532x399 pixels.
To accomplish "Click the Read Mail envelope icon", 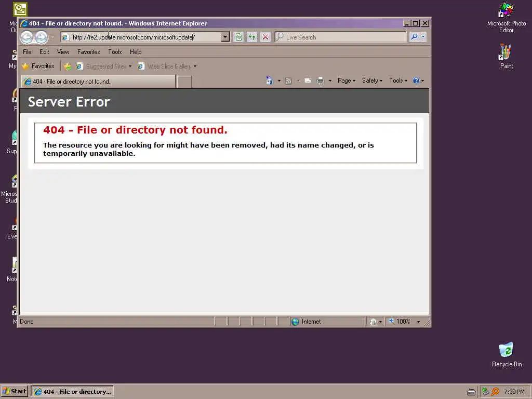I will tap(308, 81).
